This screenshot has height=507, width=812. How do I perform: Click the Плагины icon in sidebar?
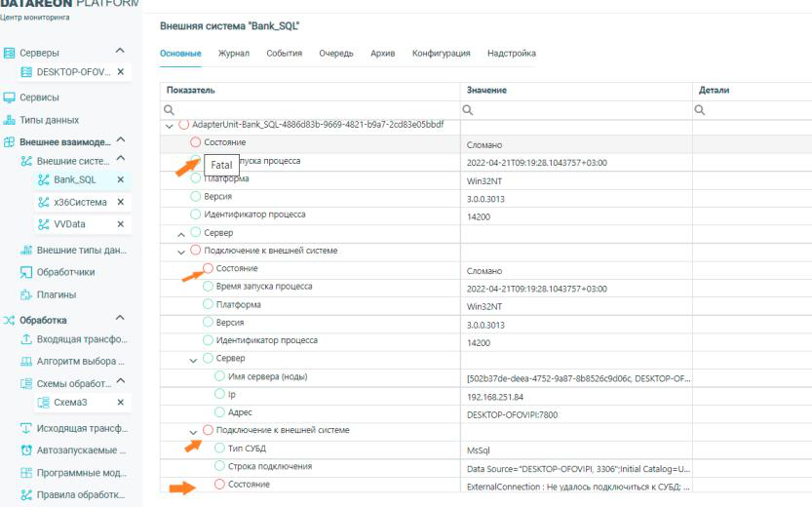[x=27, y=294]
